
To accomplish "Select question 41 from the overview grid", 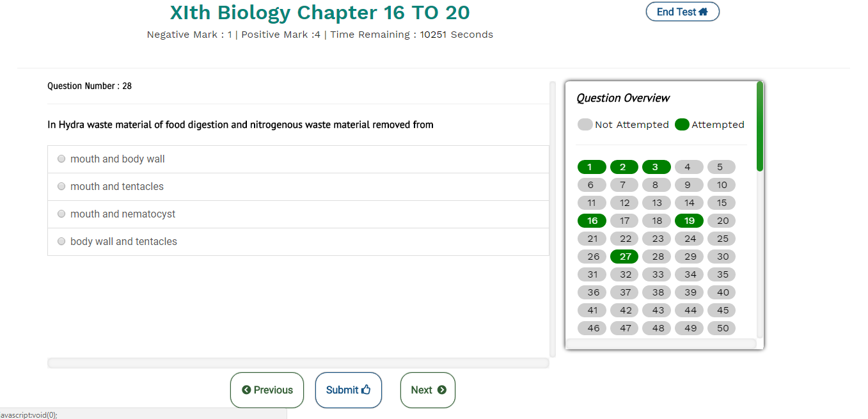I will point(592,310).
